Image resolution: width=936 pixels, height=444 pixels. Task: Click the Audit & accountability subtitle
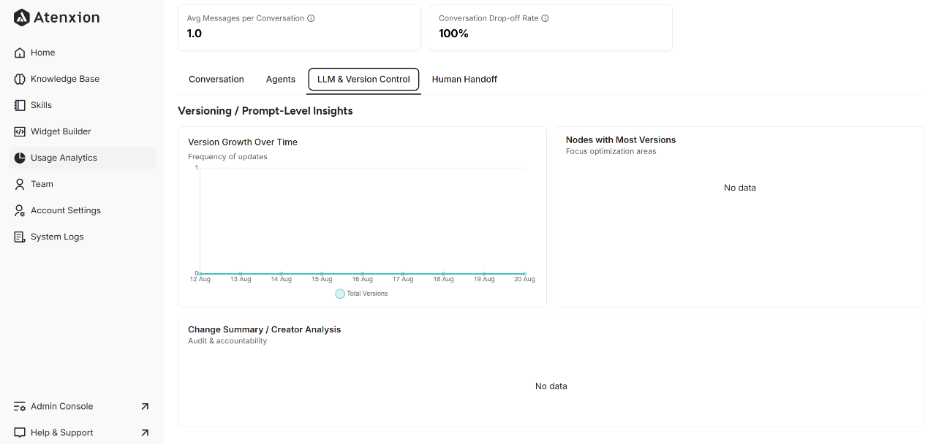point(227,341)
